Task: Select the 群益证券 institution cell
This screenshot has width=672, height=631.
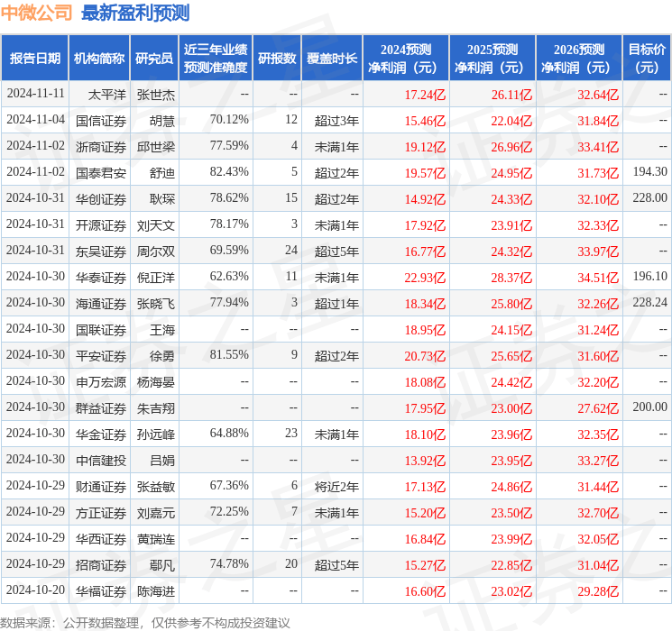Action: pos(101,408)
